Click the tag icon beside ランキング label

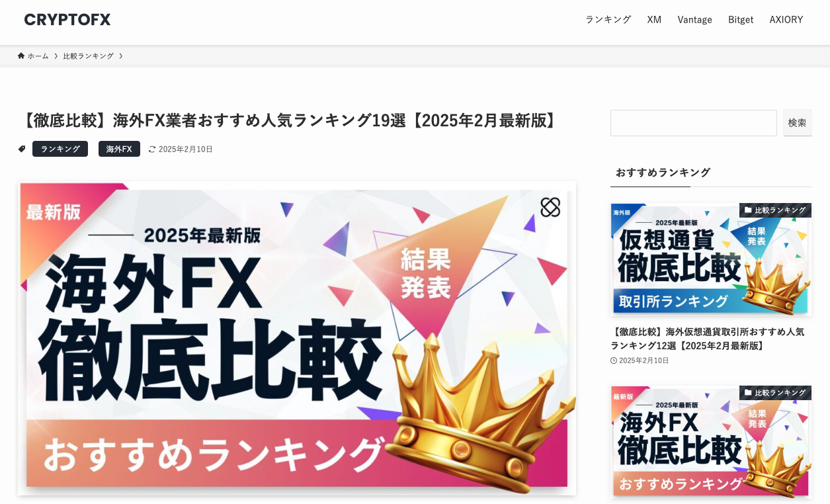click(x=22, y=149)
